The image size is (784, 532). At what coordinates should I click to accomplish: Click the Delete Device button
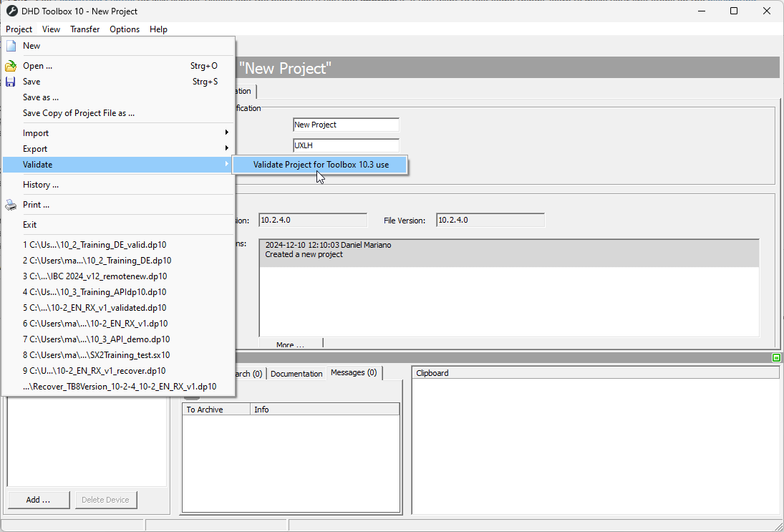click(105, 500)
